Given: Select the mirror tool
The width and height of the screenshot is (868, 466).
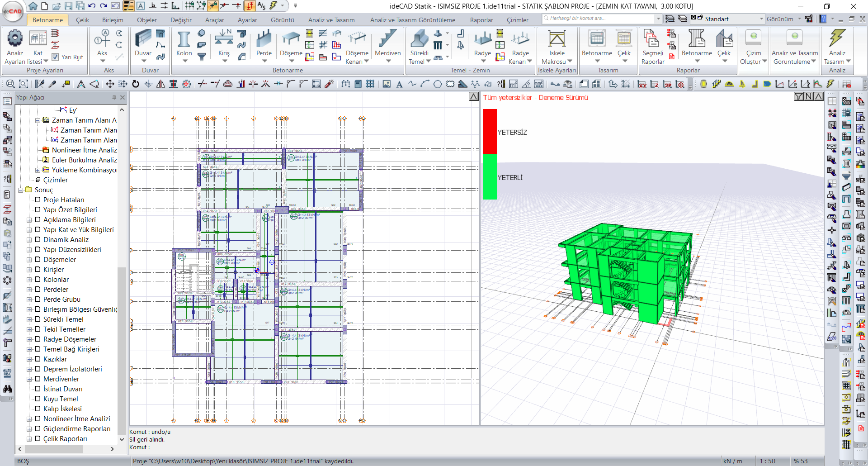Looking at the screenshot, I should (x=160, y=84).
